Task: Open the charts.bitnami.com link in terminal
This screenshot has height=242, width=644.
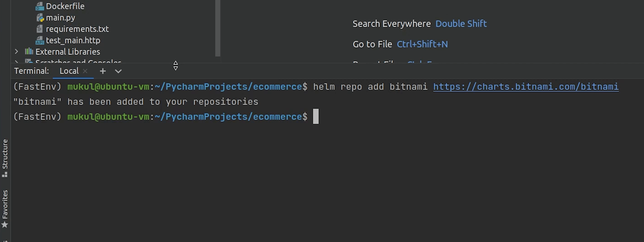Action: click(x=526, y=87)
